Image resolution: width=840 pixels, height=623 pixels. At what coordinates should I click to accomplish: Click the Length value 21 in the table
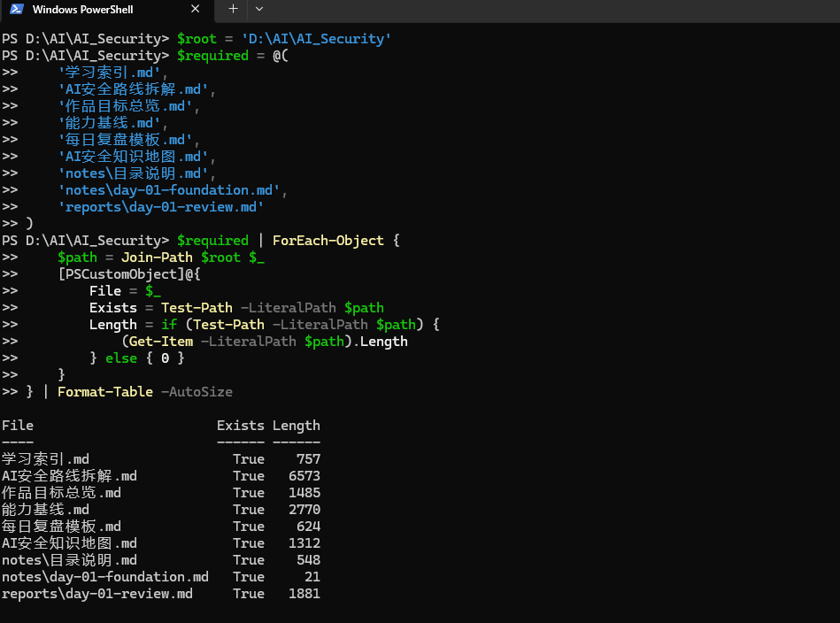(312, 577)
